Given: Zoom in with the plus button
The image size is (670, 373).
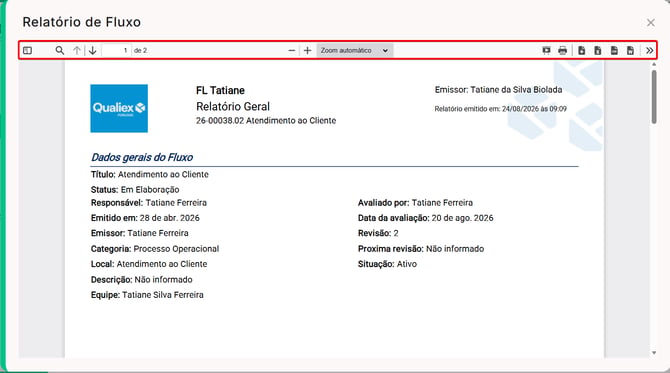Looking at the screenshot, I should click(307, 50).
